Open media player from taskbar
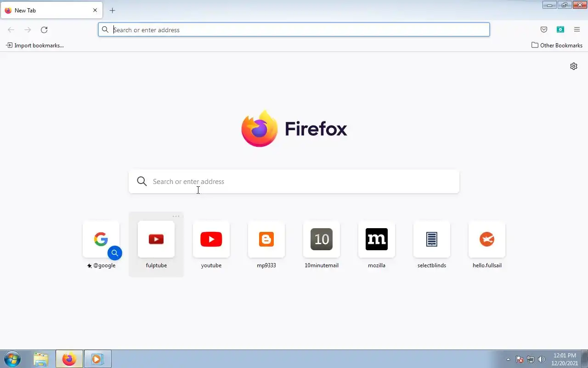Image resolution: width=588 pixels, height=368 pixels. 97,359
